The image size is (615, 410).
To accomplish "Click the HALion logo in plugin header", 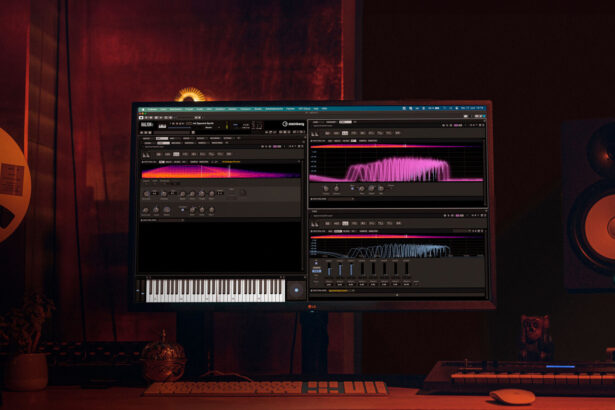I will click(147, 125).
